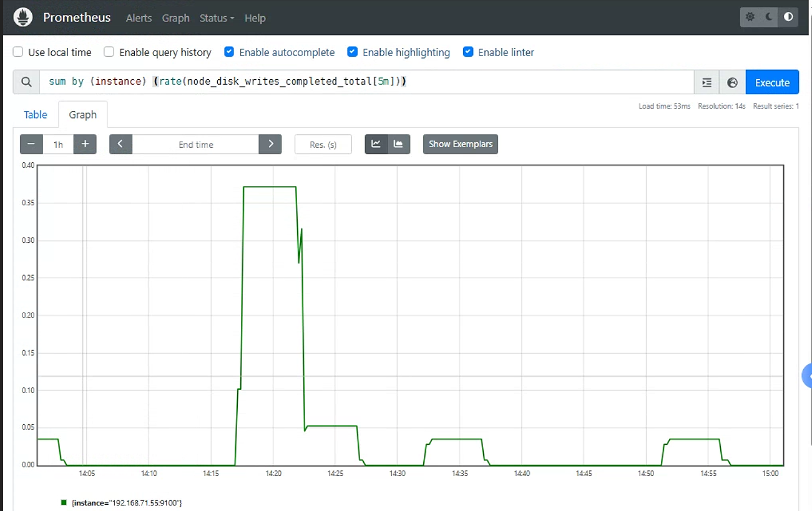This screenshot has height=511, width=812.
Task: Show the unstacked line graph icon
Action: pos(376,144)
